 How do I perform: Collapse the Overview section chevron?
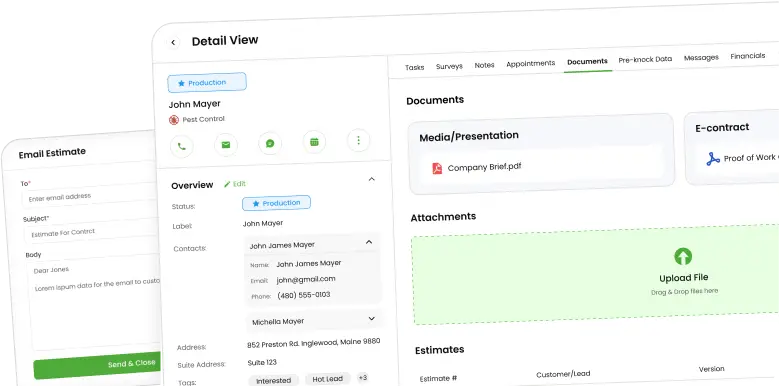(372, 179)
